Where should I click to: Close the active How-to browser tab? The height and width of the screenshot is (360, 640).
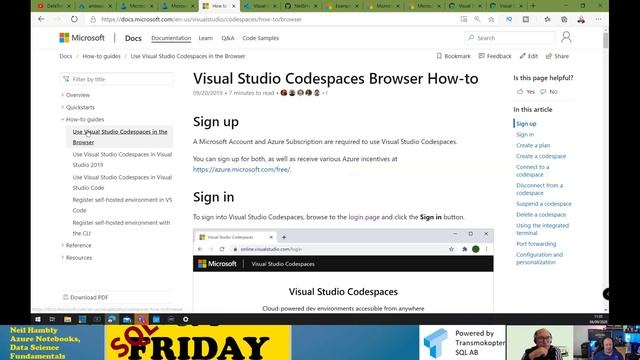pos(233,6)
